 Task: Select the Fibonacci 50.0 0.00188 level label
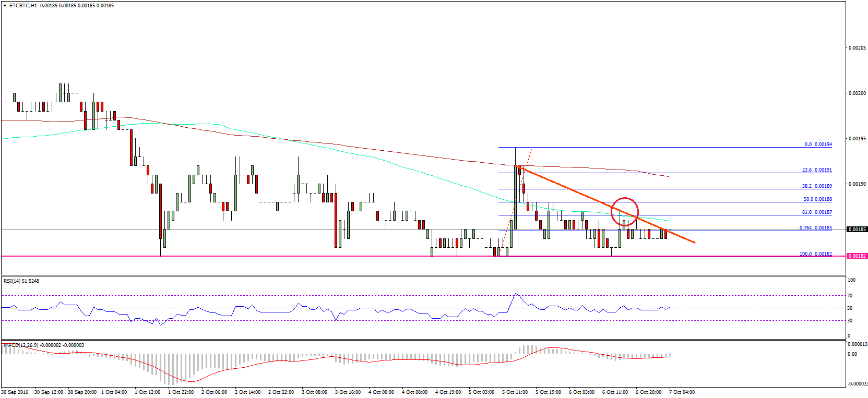[x=817, y=199]
